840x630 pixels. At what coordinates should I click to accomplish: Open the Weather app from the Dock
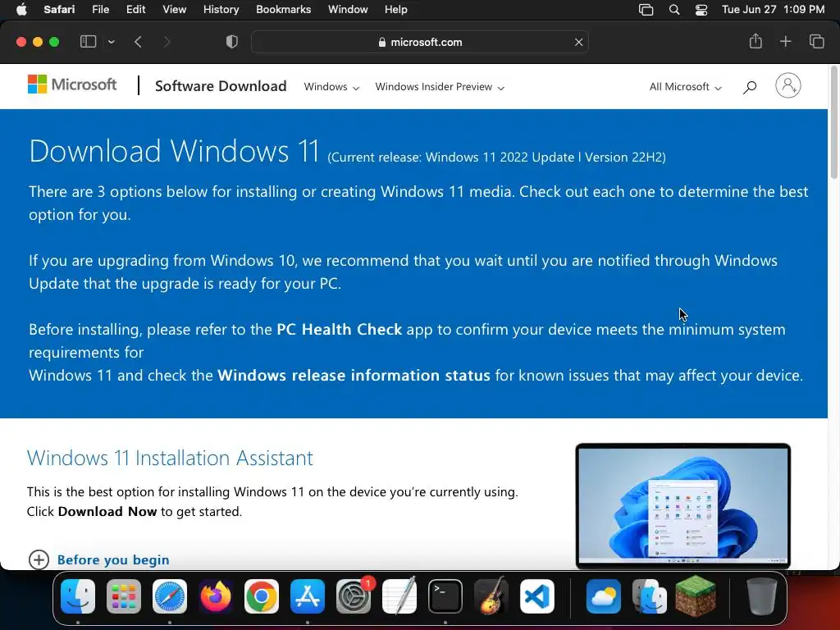click(604, 596)
